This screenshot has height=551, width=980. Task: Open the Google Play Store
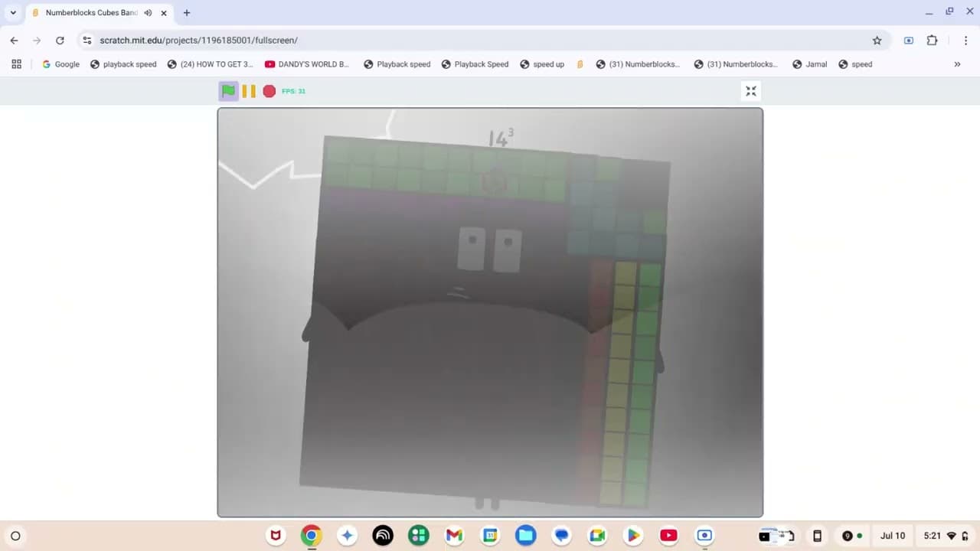633,536
